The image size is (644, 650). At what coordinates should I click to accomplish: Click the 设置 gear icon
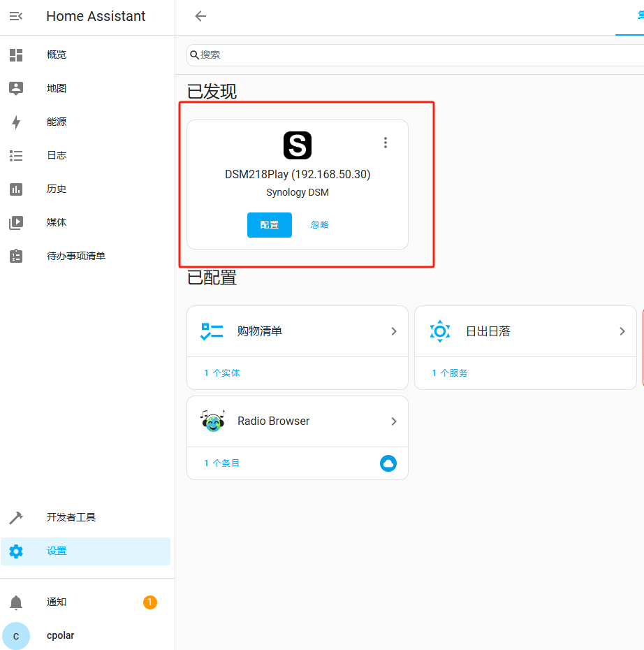point(16,551)
